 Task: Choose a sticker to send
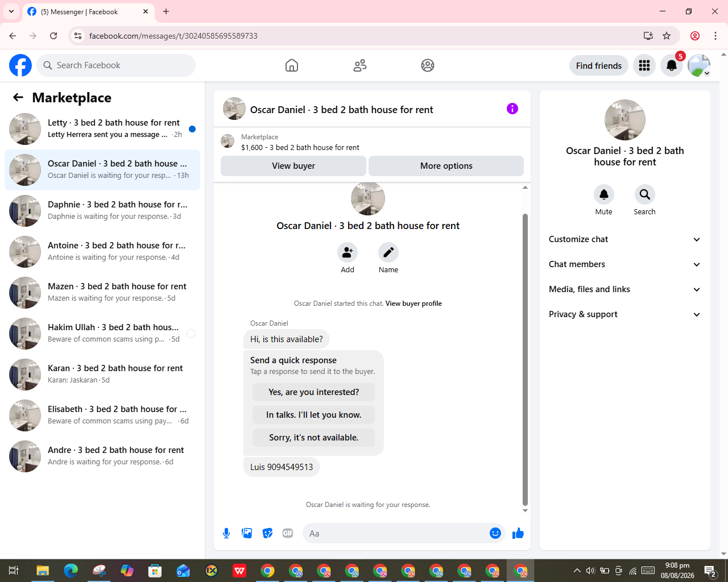click(267, 533)
